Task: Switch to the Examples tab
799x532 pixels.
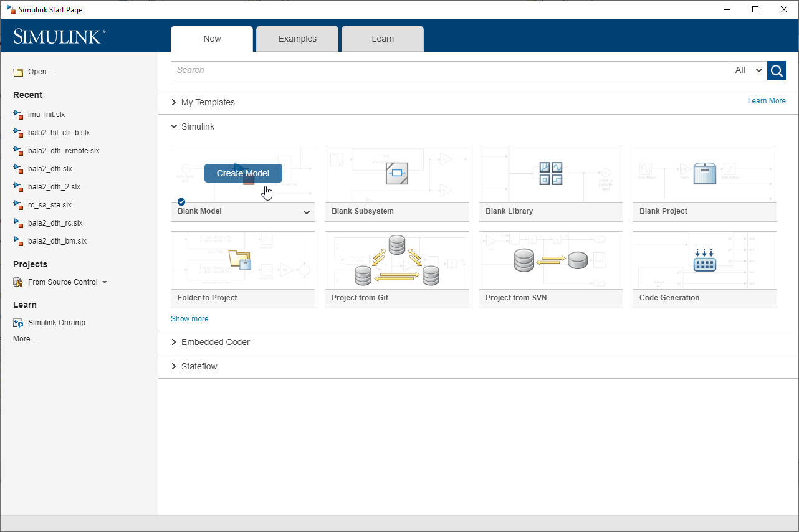Action: (x=297, y=39)
